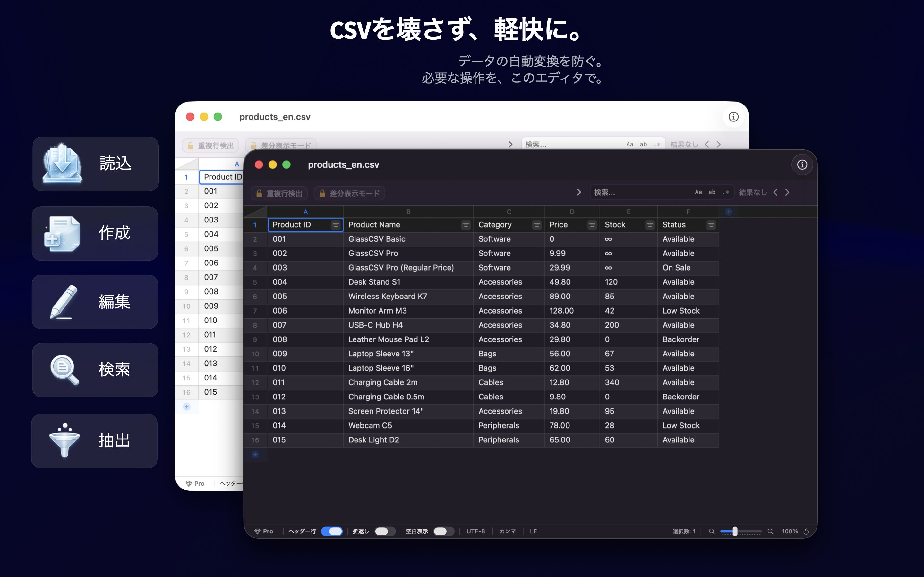Viewport: 924px width, 577px height.
Task: Click the zoom-in magnifier in the status bar
Action: [771, 531]
